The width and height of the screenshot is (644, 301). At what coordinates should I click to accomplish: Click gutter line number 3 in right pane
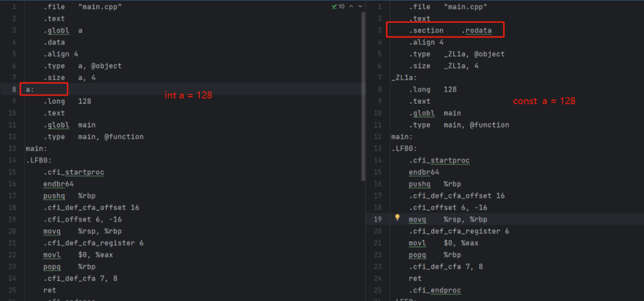point(379,30)
